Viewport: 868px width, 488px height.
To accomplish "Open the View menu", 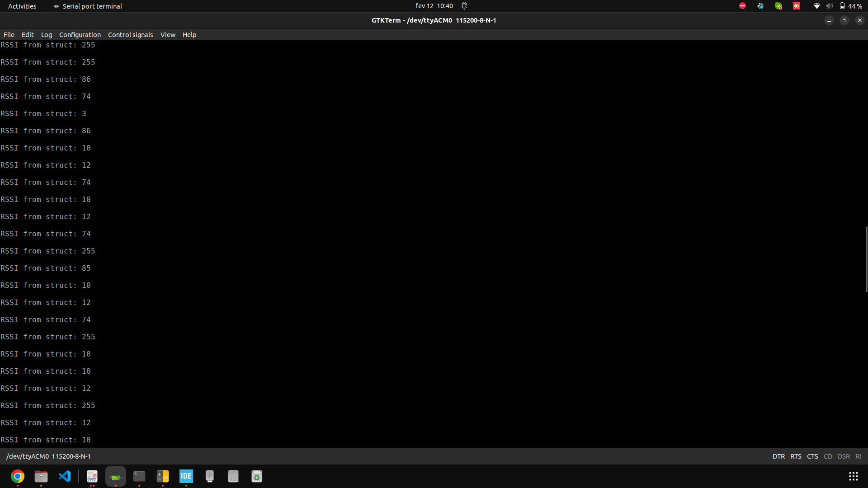I will (x=168, y=35).
